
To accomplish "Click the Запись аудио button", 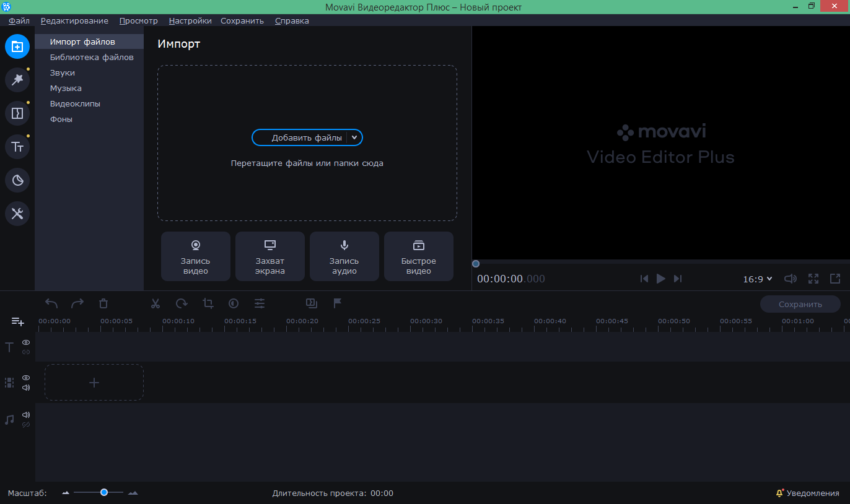I will (x=344, y=256).
